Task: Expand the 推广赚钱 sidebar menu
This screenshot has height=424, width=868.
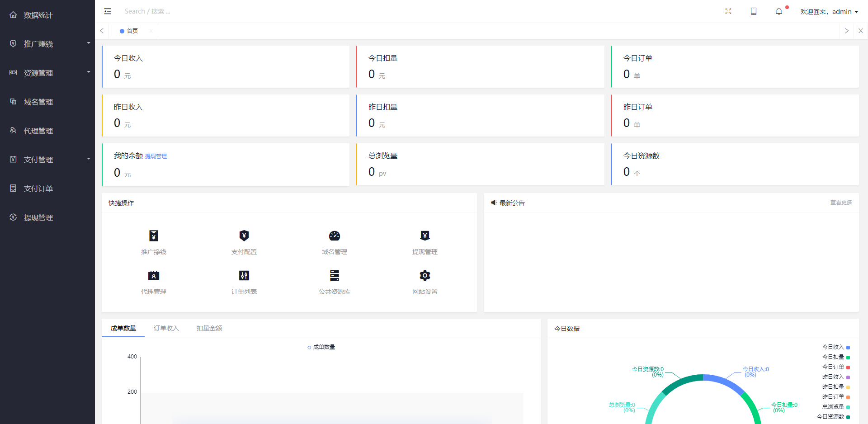Action: click(x=47, y=44)
